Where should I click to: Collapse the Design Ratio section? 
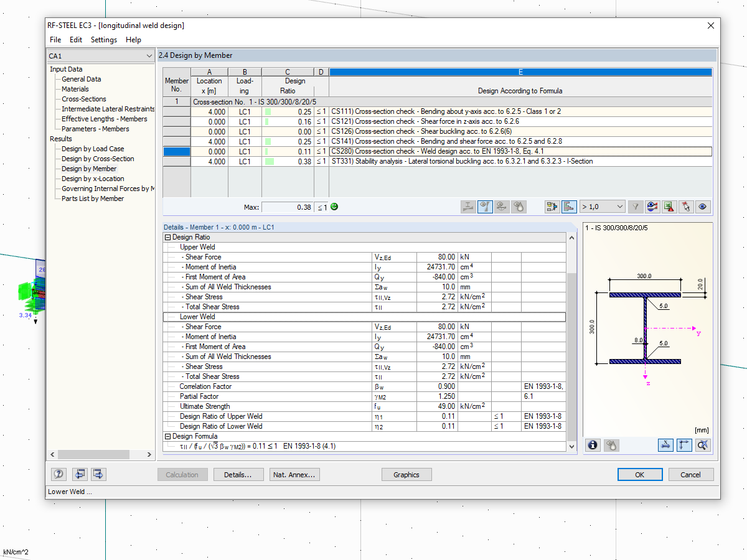pos(167,237)
